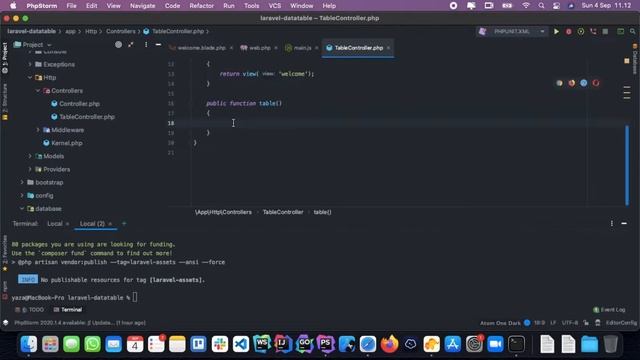Collapse the database folder
The height and width of the screenshot is (360, 640).
pyautogui.click(x=22, y=209)
